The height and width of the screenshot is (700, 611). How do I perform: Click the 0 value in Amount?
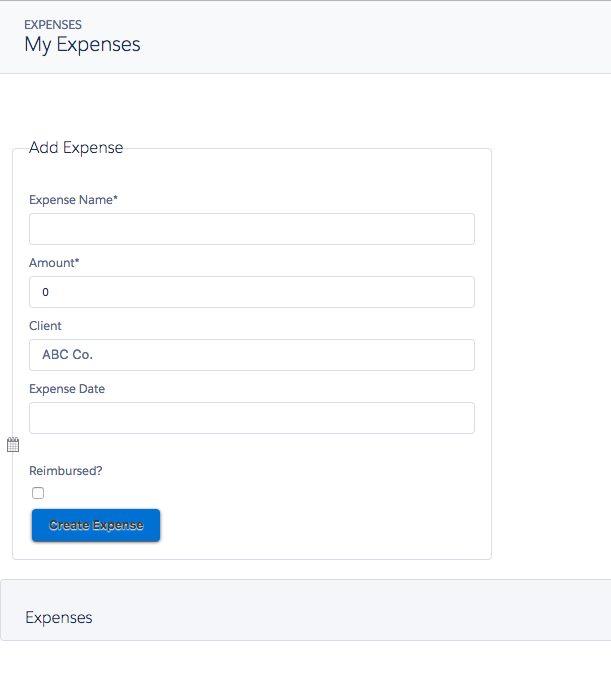(45, 293)
